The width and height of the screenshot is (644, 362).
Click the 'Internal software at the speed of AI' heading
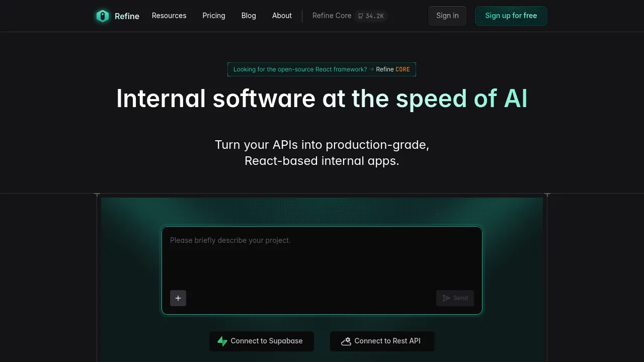click(322, 99)
